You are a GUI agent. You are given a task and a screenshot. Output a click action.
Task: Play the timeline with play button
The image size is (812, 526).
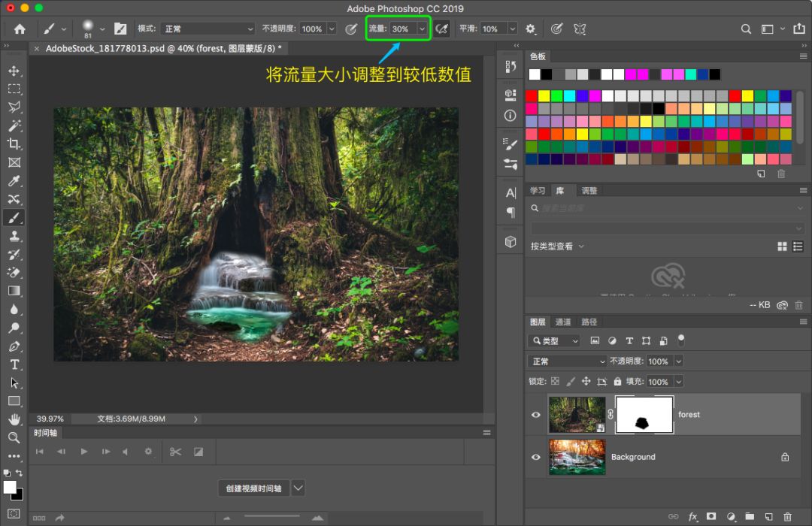click(84, 452)
